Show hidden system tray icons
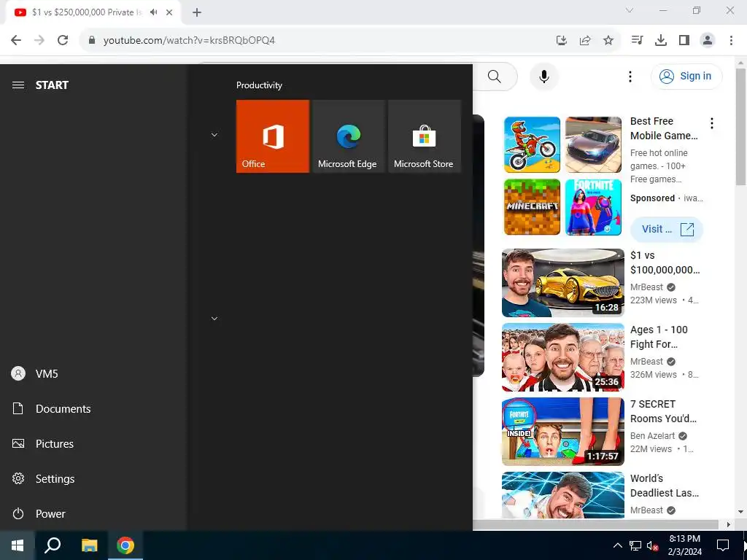Screen dimensions: 747x560 [617, 545]
